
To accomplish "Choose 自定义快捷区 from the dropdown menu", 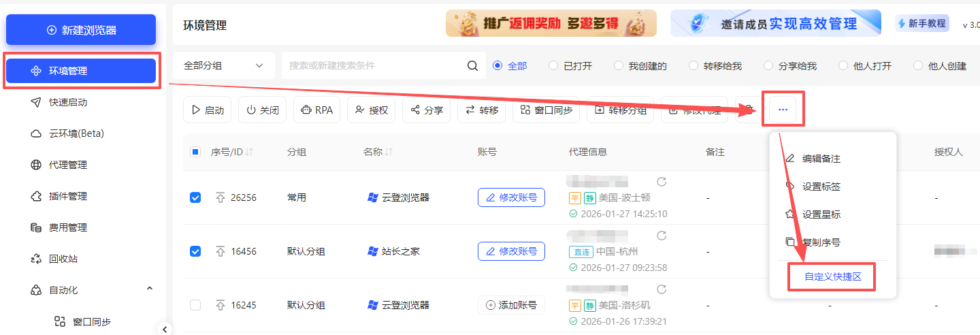I will 832,277.
